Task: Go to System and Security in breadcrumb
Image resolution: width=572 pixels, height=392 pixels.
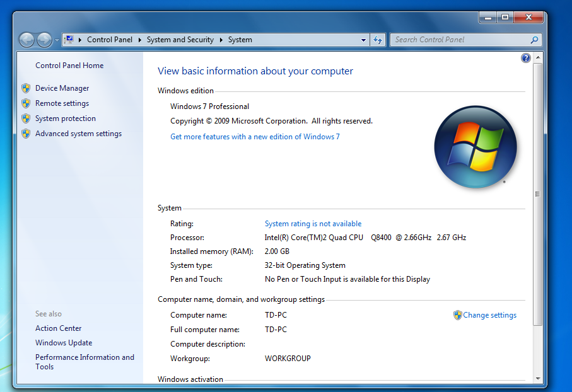Action: click(180, 40)
